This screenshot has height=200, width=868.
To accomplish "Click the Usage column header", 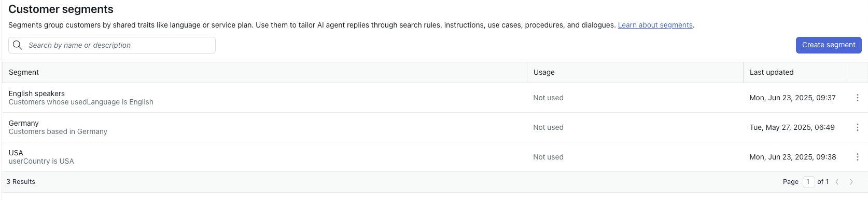I will (x=544, y=72).
